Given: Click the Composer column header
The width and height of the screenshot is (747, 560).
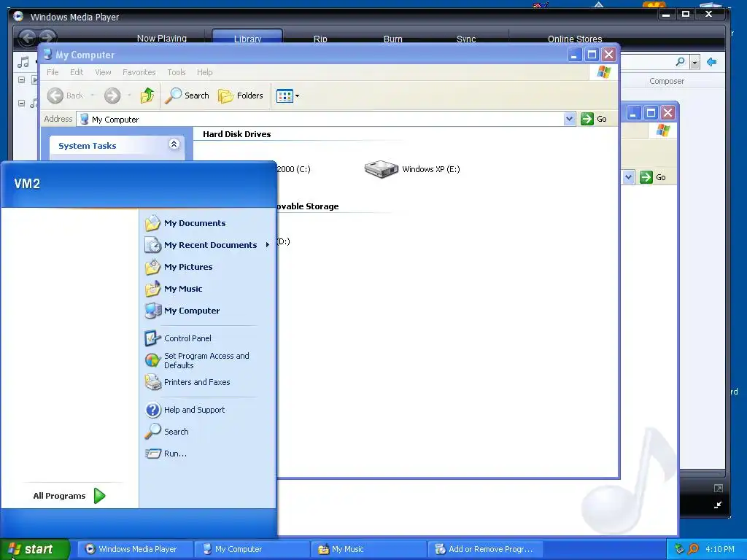Looking at the screenshot, I should coord(667,81).
